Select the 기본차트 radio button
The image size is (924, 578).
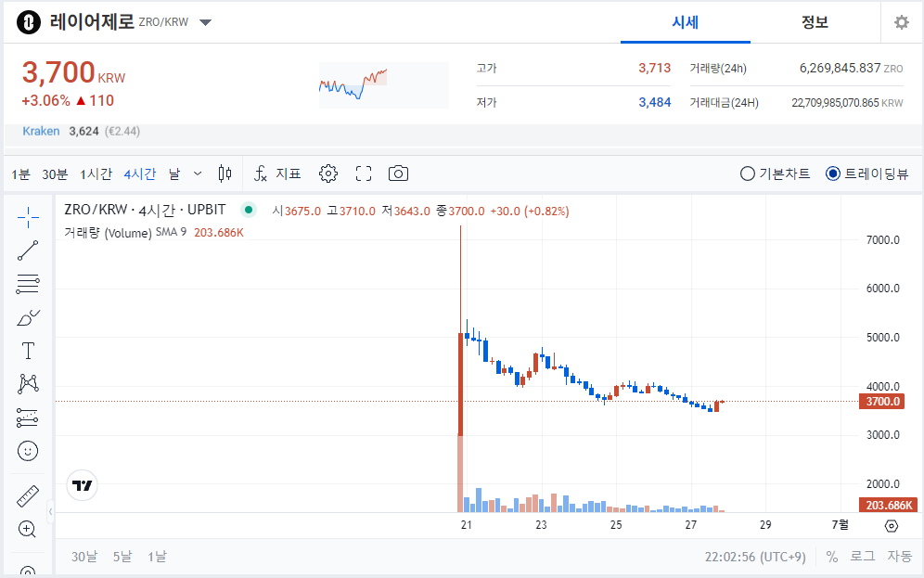coord(747,173)
